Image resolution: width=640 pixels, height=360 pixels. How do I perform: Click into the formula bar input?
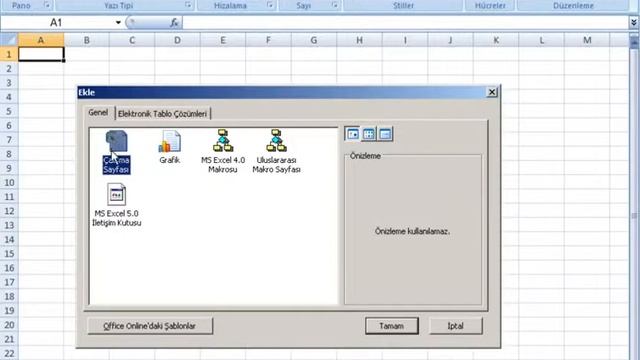point(405,22)
